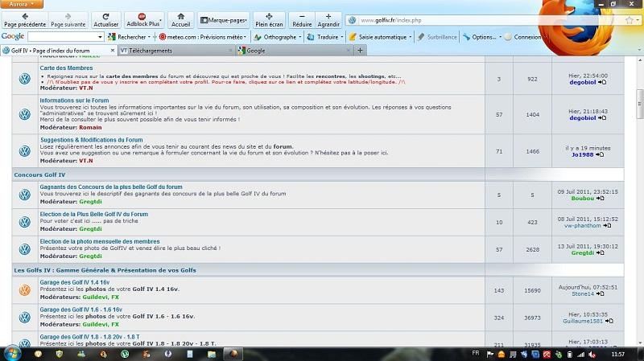
Task: Open Carte des Membres forum
Action: click(x=66, y=68)
